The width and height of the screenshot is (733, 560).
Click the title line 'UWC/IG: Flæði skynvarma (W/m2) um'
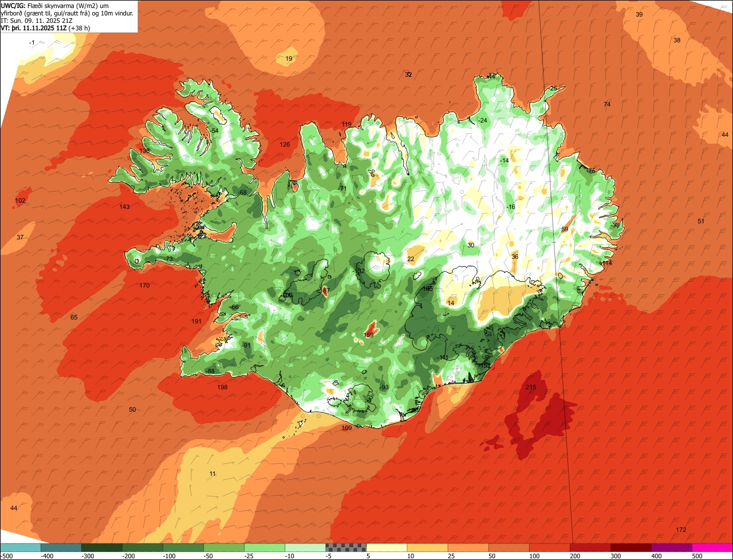[x=55, y=5]
